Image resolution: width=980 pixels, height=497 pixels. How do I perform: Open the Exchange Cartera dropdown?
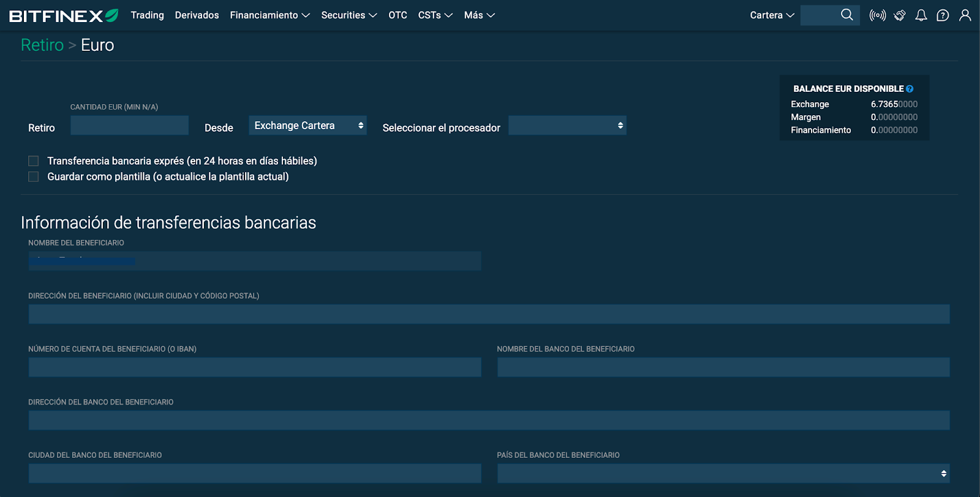point(307,125)
